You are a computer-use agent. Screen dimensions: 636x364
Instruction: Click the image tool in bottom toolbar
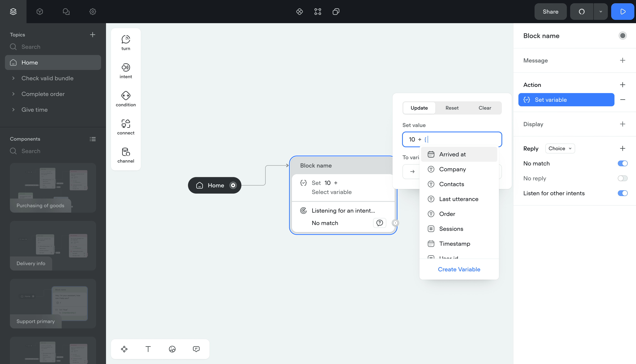[x=172, y=349]
